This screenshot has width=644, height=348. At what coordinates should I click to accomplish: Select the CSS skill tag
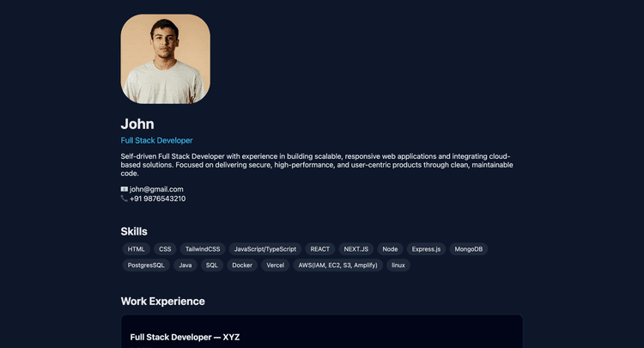(x=165, y=249)
